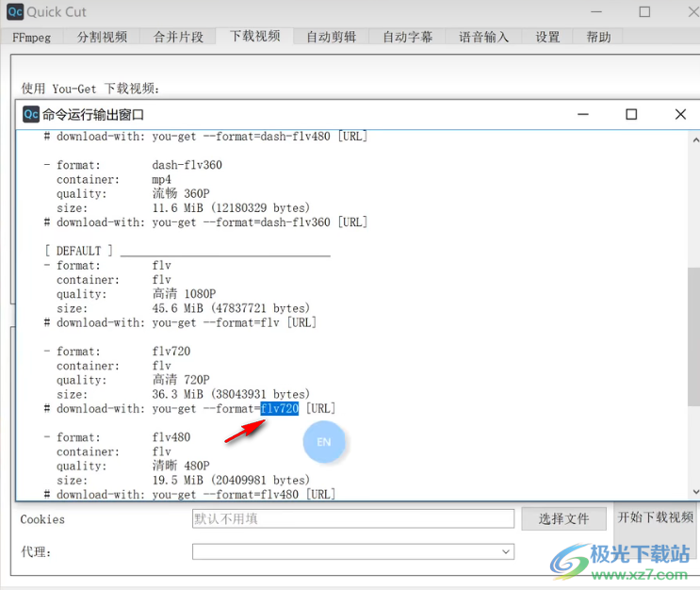Image resolution: width=700 pixels, height=590 pixels.
Task: Click the output window scroll up arrow
Action: (695, 140)
